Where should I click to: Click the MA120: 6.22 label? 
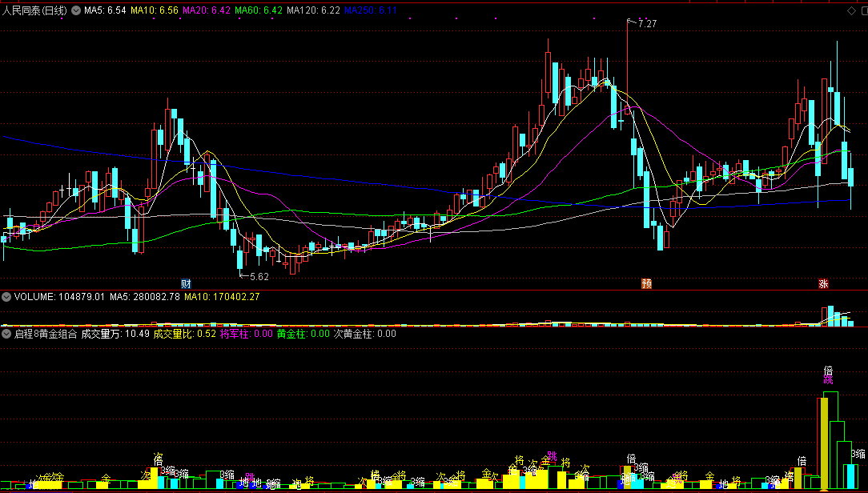[x=313, y=10]
